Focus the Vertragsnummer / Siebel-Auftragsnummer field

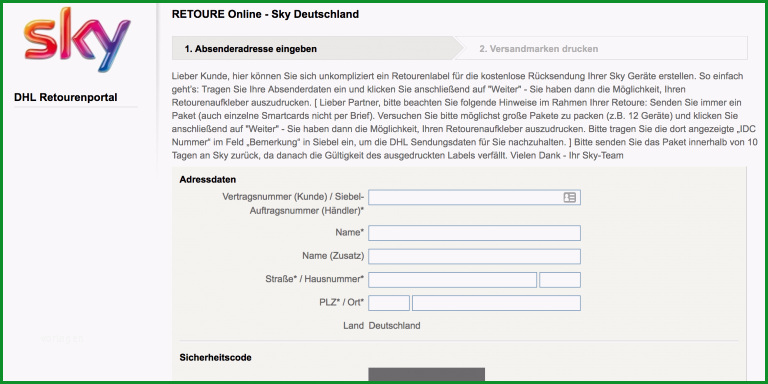pyautogui.click(x=474, y=197)
